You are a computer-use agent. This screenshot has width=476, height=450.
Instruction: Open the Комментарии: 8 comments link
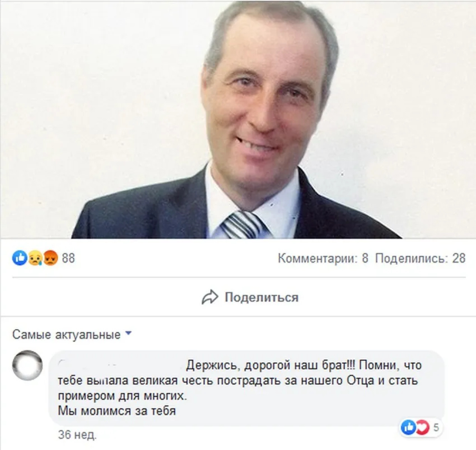click(x=323, y=258)
